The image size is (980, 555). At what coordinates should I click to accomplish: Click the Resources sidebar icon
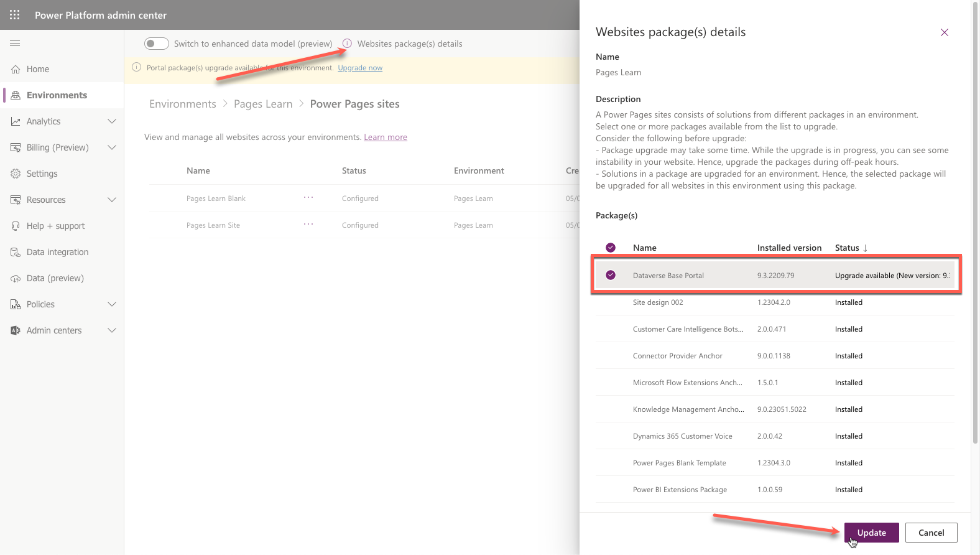(16, 200)
